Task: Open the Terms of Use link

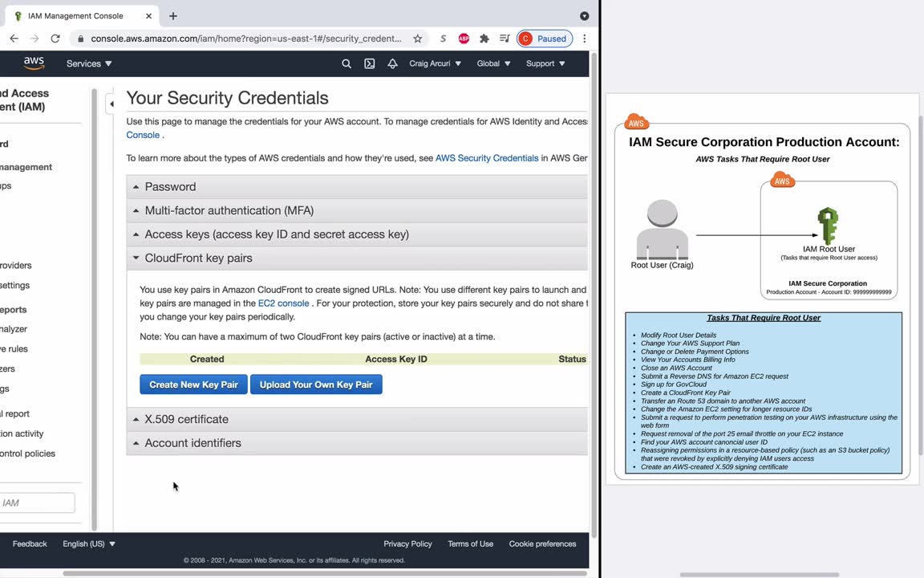Action: tap(470, 543)
